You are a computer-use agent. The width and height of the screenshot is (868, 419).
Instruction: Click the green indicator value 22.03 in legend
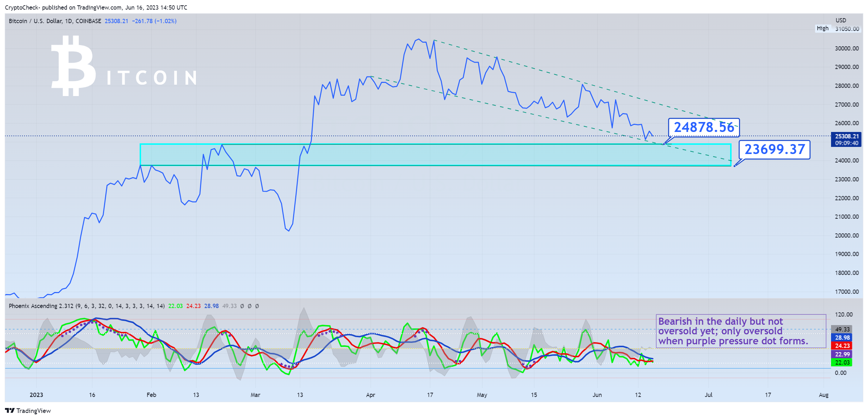(175, 306)
